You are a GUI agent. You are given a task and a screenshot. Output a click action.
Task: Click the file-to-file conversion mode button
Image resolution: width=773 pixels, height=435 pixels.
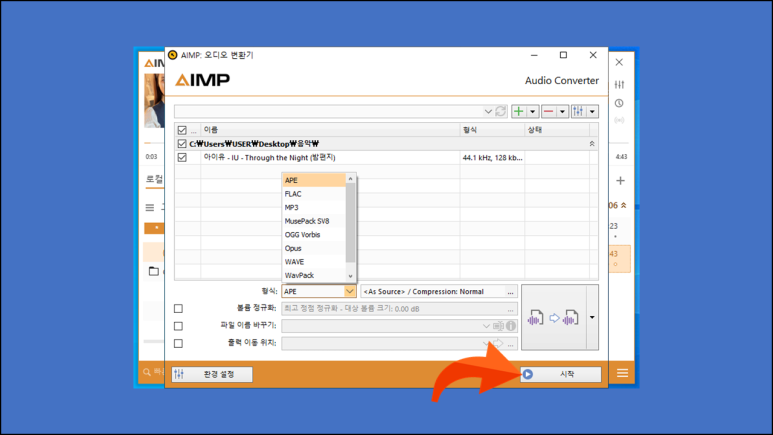(554, 318)
